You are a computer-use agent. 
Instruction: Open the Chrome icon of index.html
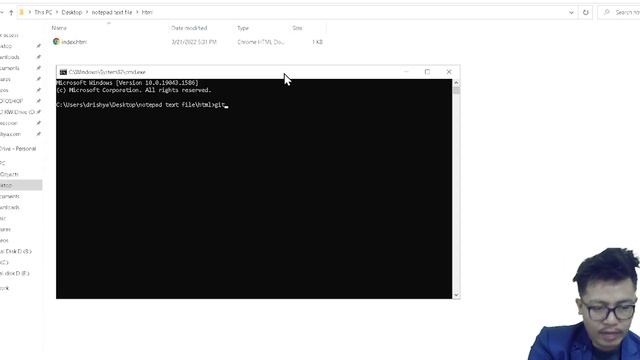point(56,42)
